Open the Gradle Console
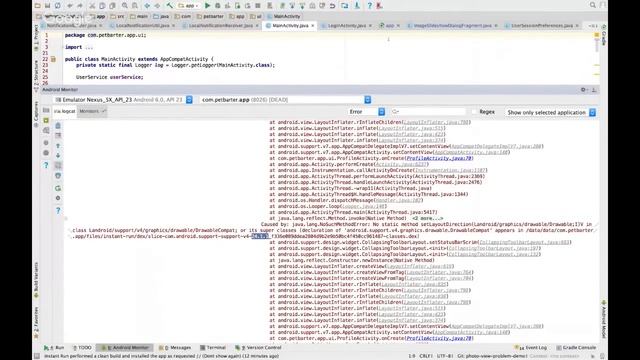Viewport: 640px width, 360px height. pyautogui.click(x=576, y=347)
